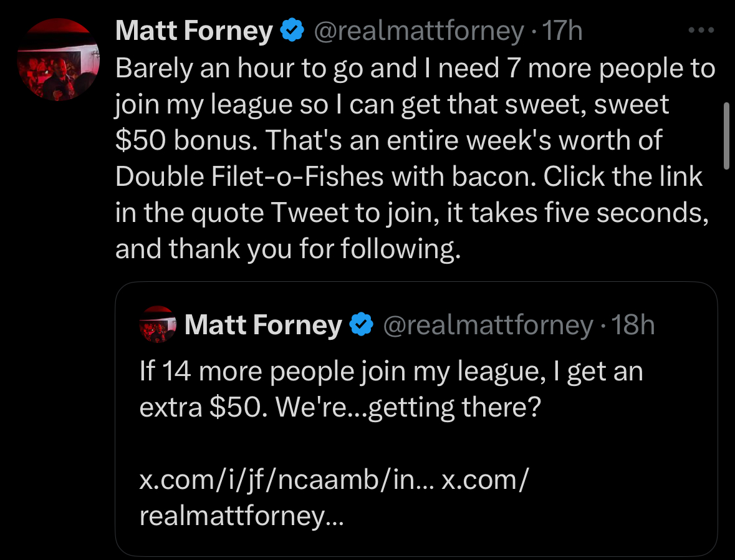Click Matt Forney's name in the quoted tweet

coord(263,324)
